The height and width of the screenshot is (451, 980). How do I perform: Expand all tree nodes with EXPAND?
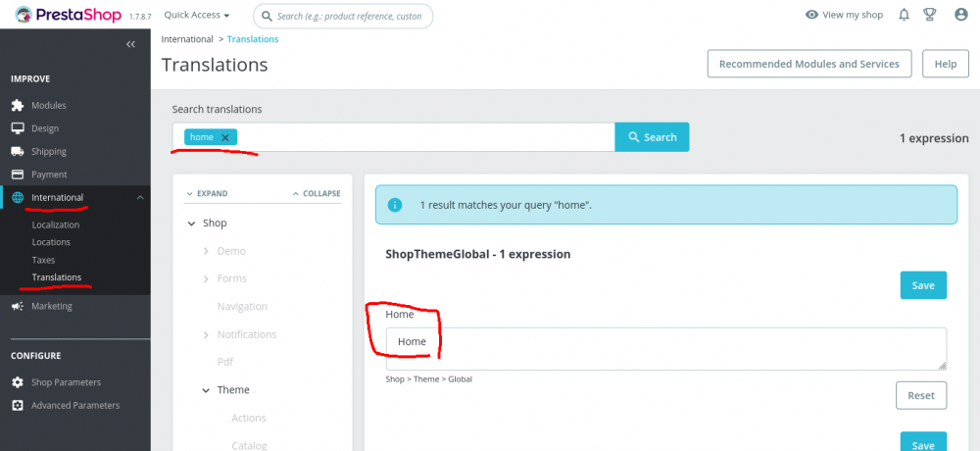207,194
